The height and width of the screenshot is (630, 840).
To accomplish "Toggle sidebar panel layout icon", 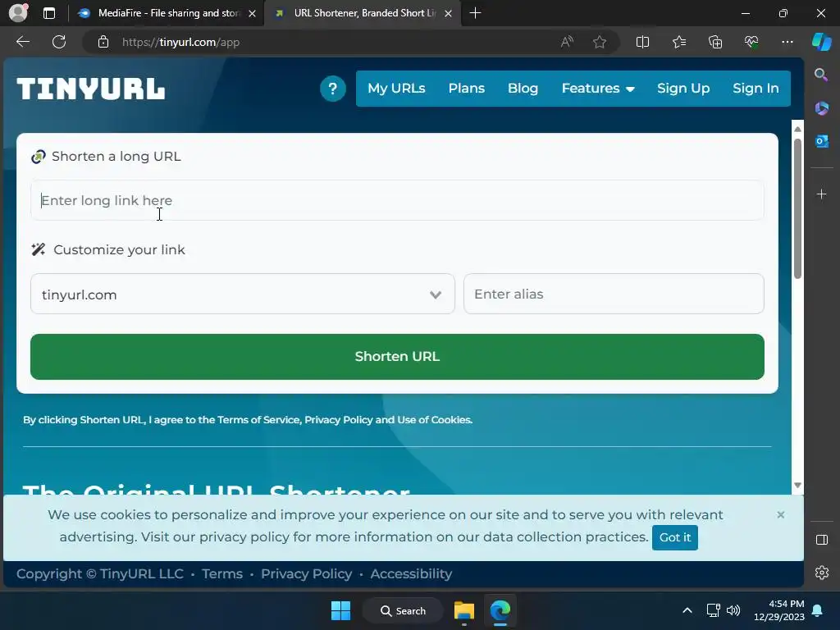I will coord(821,540).
